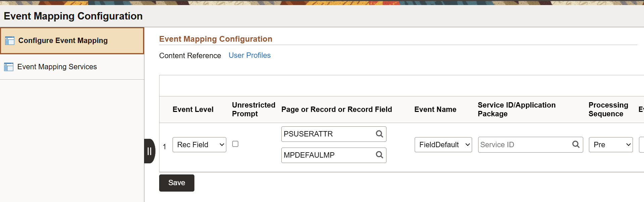This screenshot has height=202, width=644.
Task: Open the Processing Sequence Pre dropdown
Action: [610, 145]
